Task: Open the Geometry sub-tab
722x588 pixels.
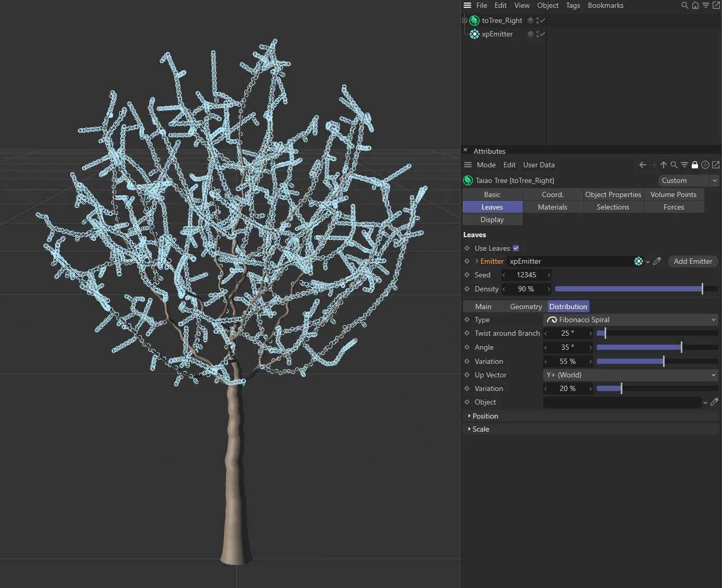Action: [525, 307]
